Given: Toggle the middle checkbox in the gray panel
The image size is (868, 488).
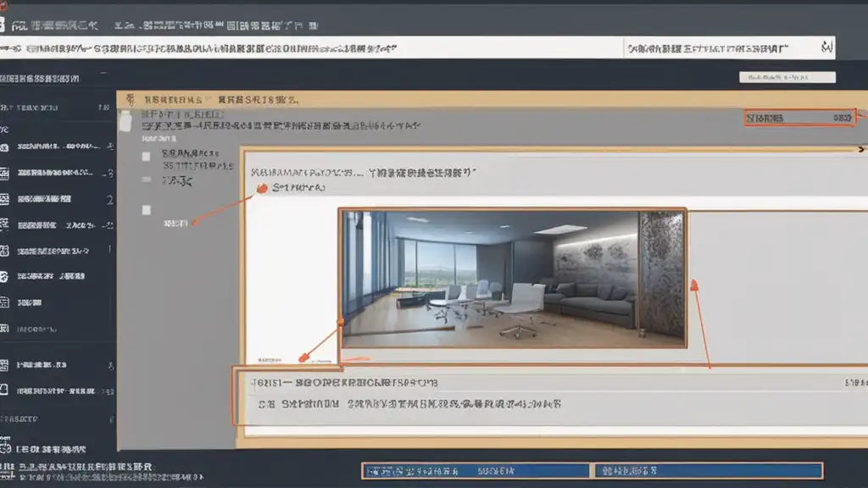Looking at the screenshot, I should click(x=147, y=180).
